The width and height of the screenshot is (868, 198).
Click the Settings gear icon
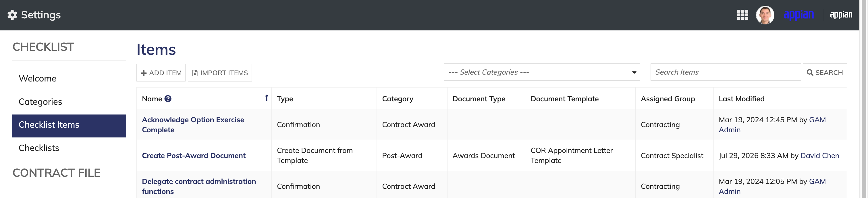12,15
